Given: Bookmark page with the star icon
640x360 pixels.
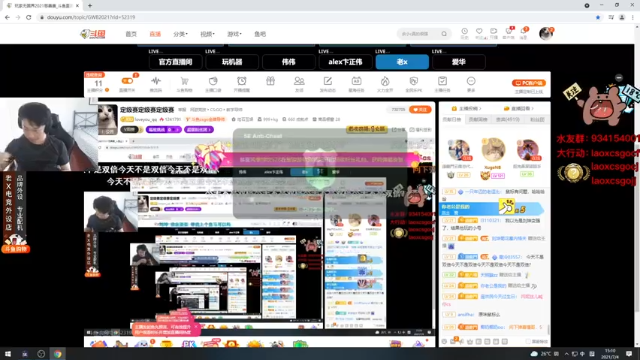Looking at the screenshot, I should pyautogui.click(x=598, y=17).
